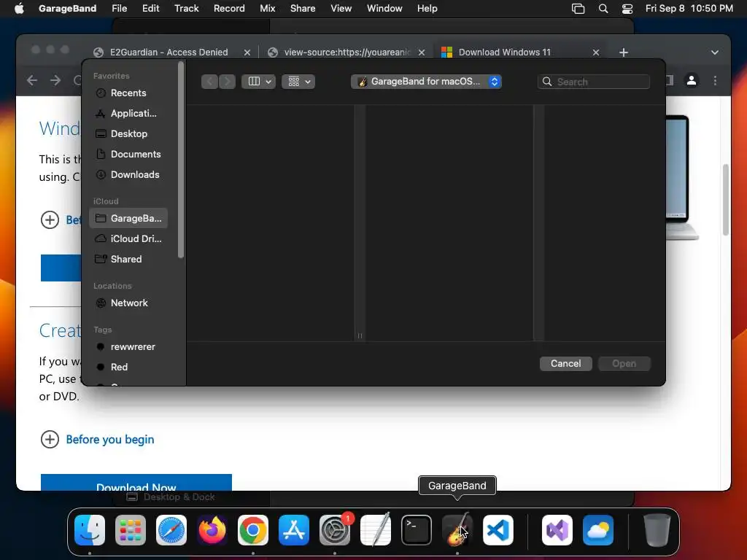Click the Stage Manager icon in menu bar
The image size is (747, 560).
(x=578, y=9)
